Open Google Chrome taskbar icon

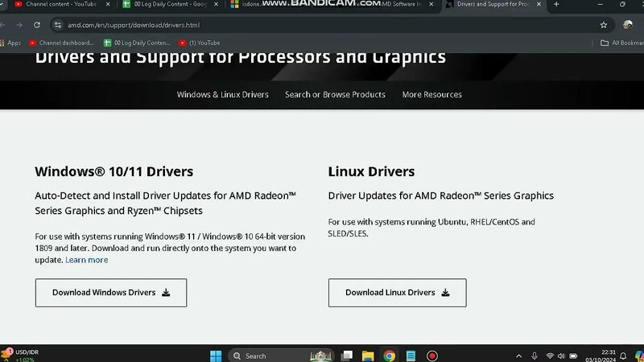(390, 356)
